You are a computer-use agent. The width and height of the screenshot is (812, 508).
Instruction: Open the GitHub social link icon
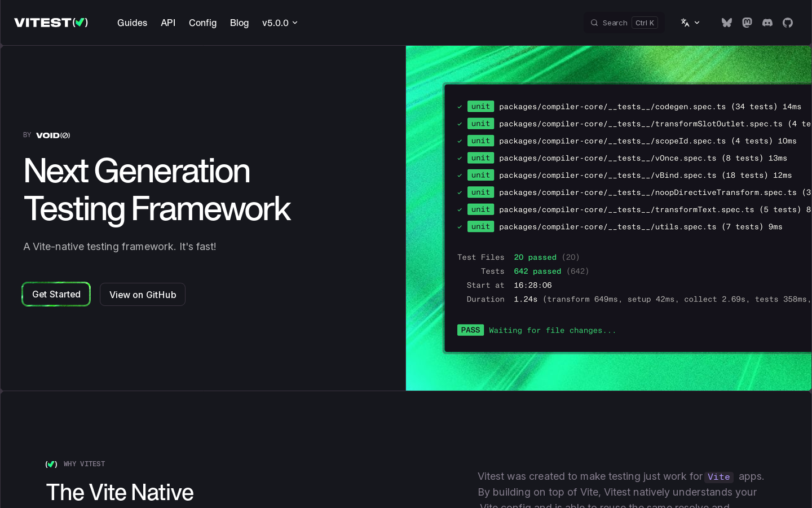pos(788,23)
